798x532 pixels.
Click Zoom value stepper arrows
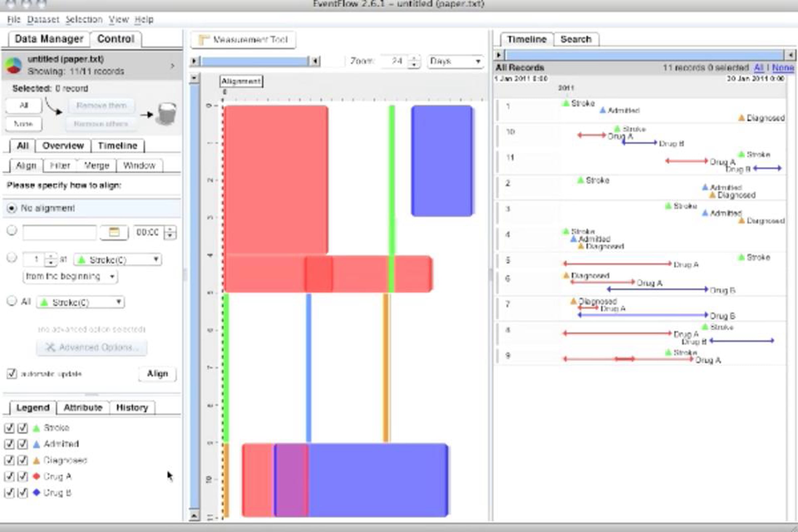414,62
